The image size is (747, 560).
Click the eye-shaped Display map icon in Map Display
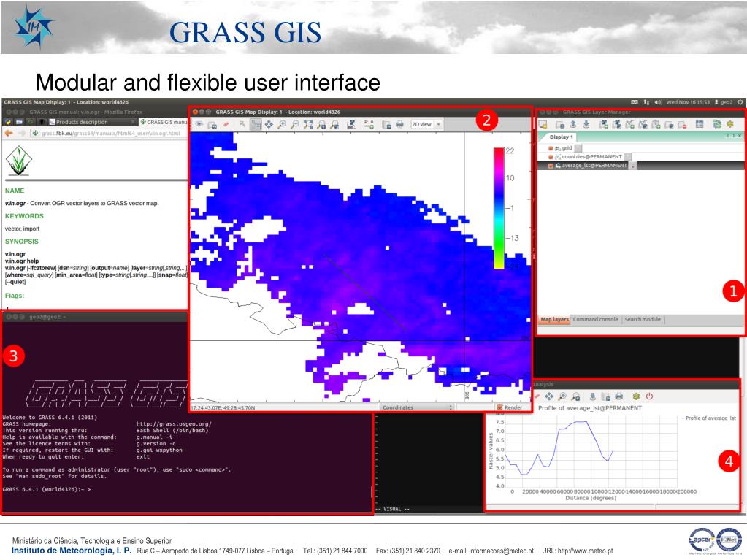[199, 124]
